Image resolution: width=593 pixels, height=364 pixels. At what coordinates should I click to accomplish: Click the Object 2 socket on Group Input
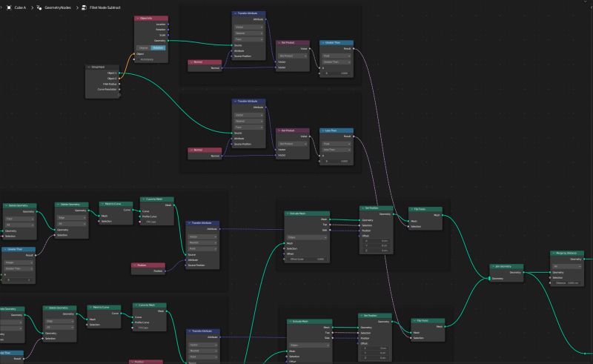tap(119, 79)
